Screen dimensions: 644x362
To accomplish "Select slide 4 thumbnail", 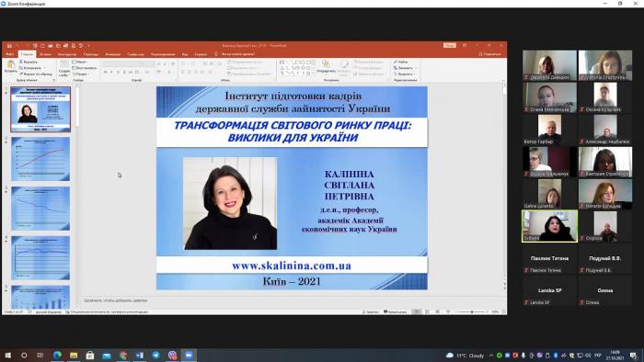I will pos(40,258).
